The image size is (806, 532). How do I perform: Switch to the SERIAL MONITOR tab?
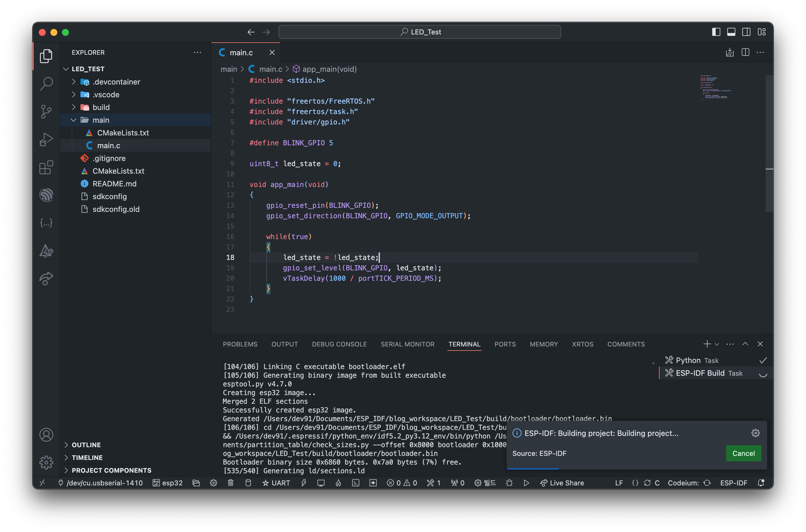[407, 344]
